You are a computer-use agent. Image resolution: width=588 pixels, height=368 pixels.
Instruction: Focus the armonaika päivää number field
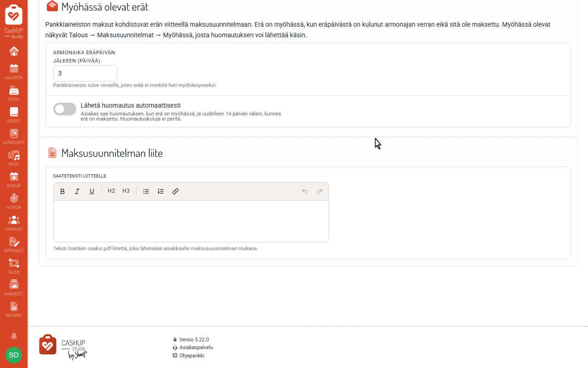(x=85, y=74)
